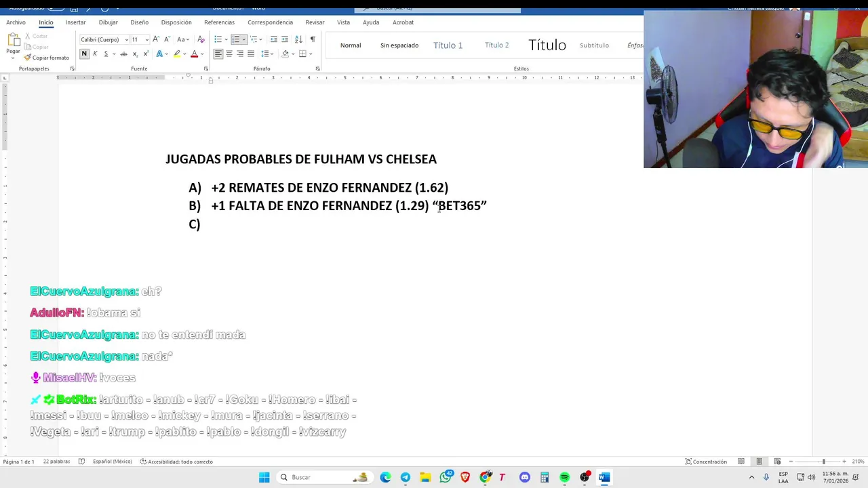Launch Spotify from taskbar
This screenshot has height=488, width=868.
(x=564, y=477)
